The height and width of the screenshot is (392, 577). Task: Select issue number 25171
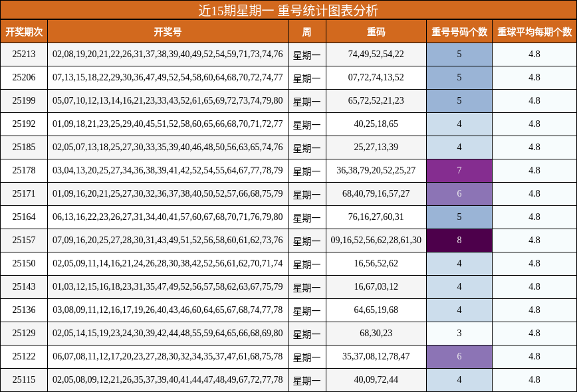(x=24, y=193)
